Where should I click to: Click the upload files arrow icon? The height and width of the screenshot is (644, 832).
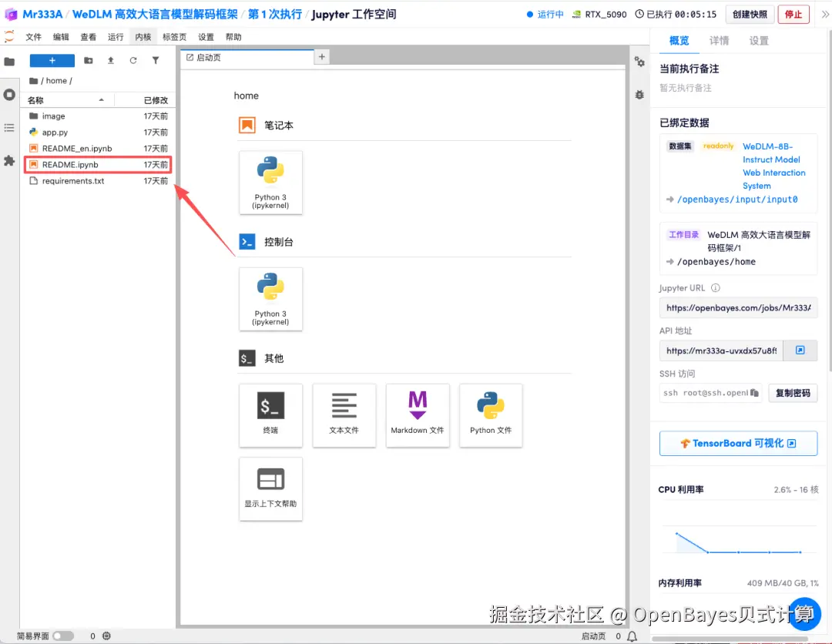tap(111, 61)
